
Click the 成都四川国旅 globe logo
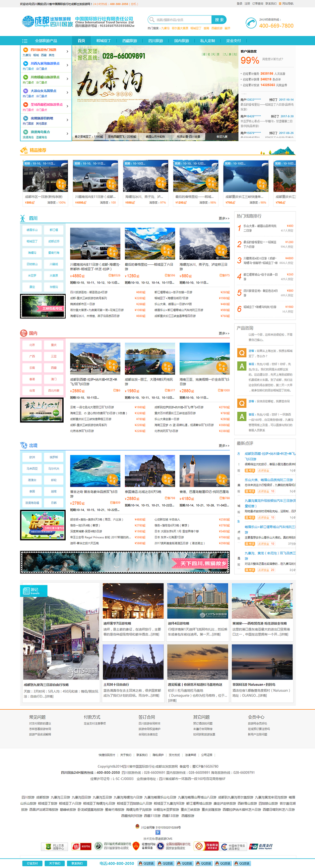[x=27, y=21]
